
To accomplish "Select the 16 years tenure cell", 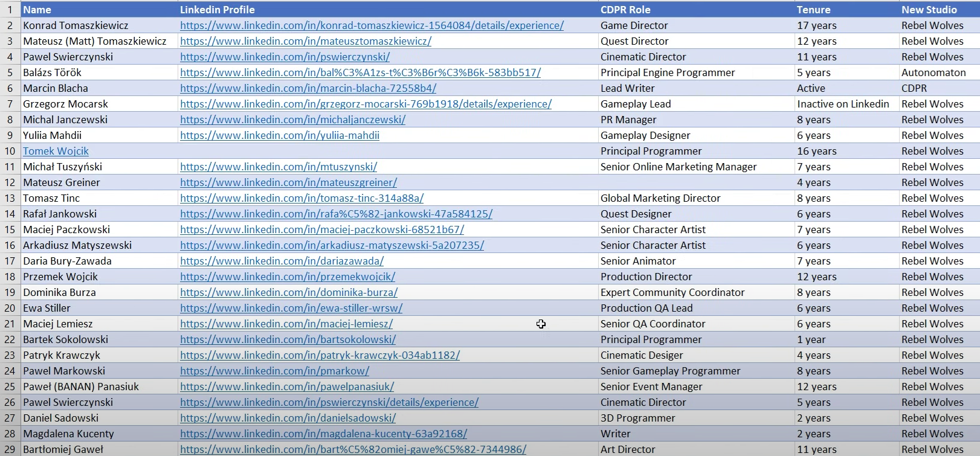I will tap(846, 151).
